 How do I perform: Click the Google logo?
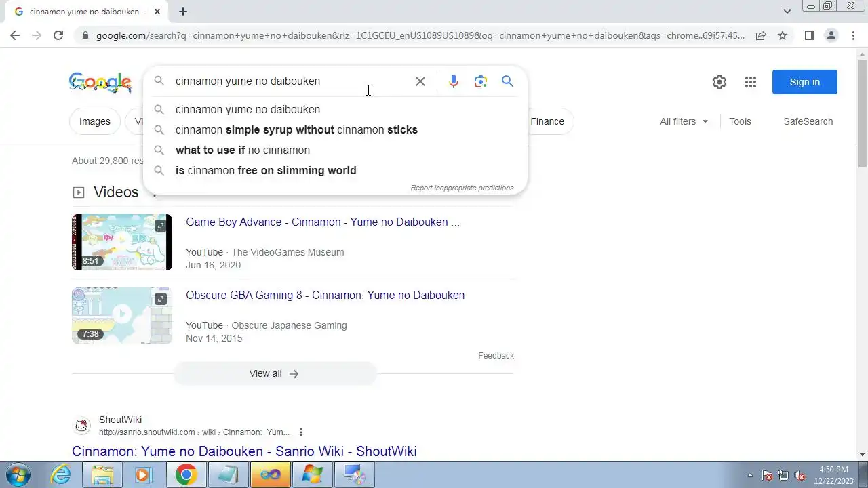pos(100,83)
